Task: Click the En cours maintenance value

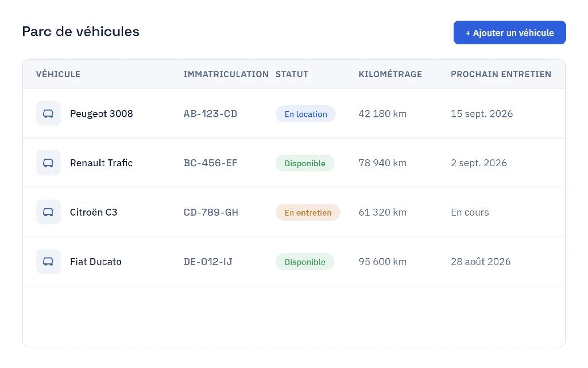Action: (x=470, y=213)
